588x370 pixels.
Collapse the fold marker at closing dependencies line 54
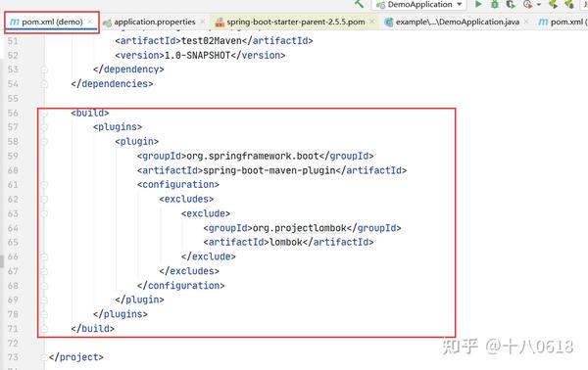(44, 84)
